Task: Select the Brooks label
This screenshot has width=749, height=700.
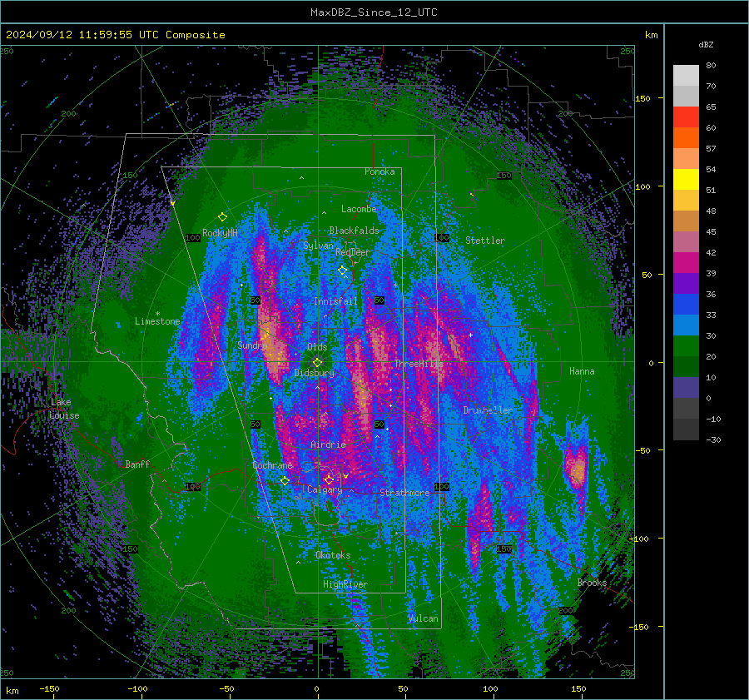Action: click(592, 583)
